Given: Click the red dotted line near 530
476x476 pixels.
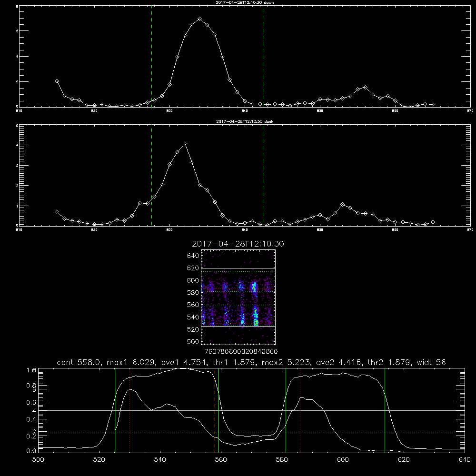Looking at the screenshot, I should tap(129, 411).
